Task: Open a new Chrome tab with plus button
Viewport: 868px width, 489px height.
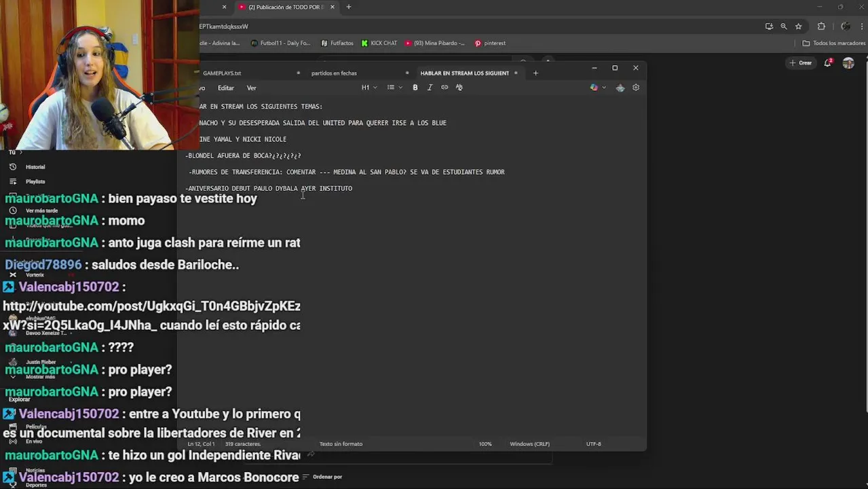Action: point(349,7)
